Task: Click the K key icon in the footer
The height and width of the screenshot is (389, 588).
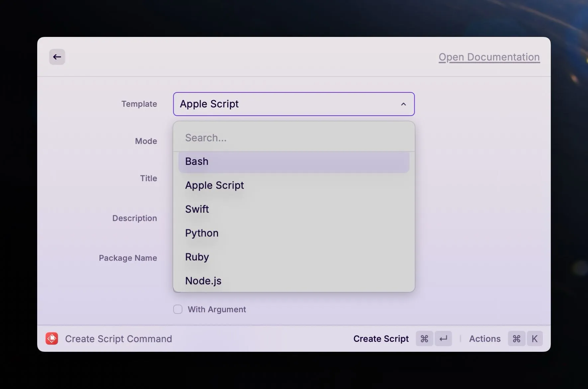Action: click(535, 338)
